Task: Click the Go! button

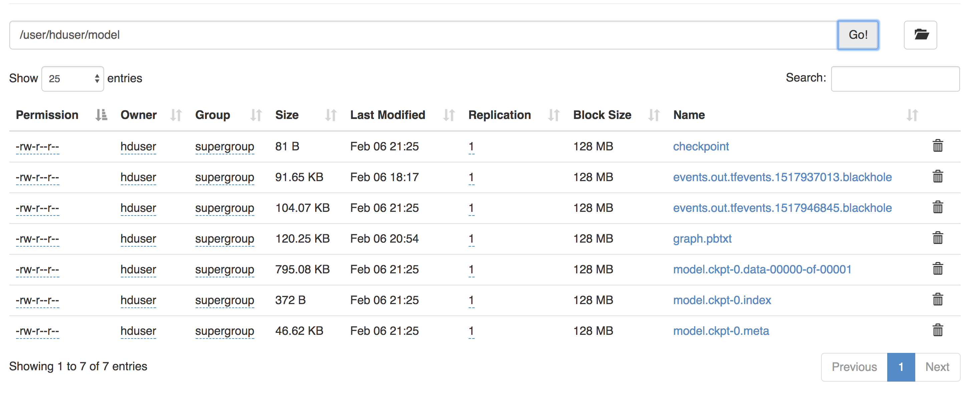Action: click(x=858, y=35)
